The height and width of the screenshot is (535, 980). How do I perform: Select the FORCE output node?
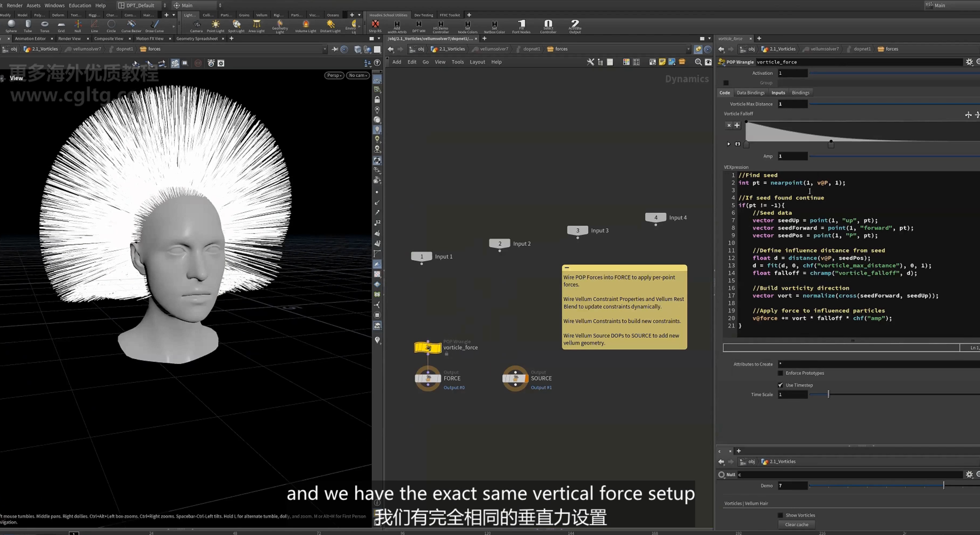pyautogui.click(x=428, y=378)
